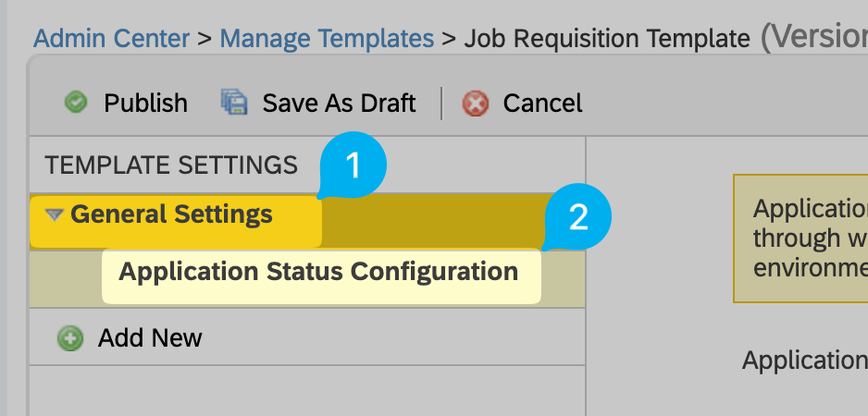
Task: Click the red Cancel X icon
Action: (x=476, y=104)
